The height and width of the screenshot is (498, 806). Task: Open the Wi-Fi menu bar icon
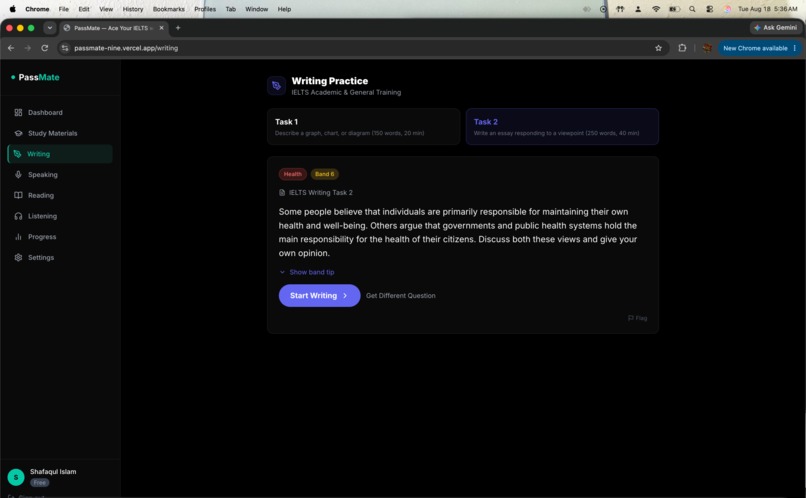click(x=656, y=9)
